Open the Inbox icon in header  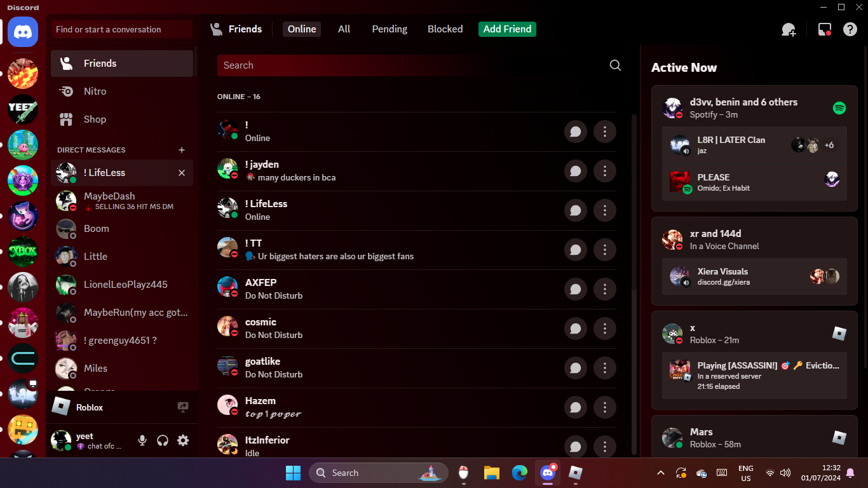point(825,29)
